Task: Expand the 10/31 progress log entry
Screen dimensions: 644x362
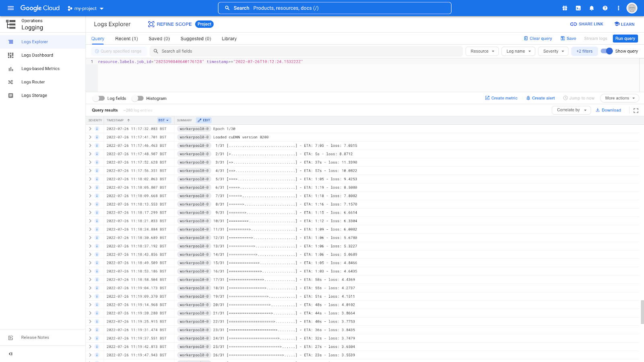Action: point(90,221)
